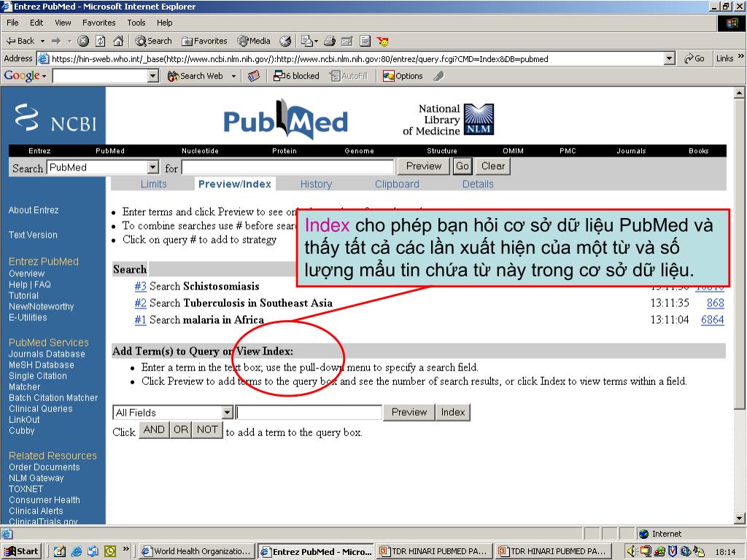Image resolution: width=747 pixels, height=560 pixels.
Task: Click the address bar Go button
Action: (x=694, y=58)
